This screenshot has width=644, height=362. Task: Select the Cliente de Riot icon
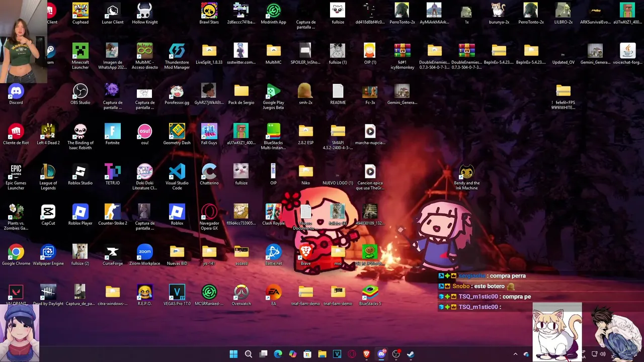pos(16,134)
